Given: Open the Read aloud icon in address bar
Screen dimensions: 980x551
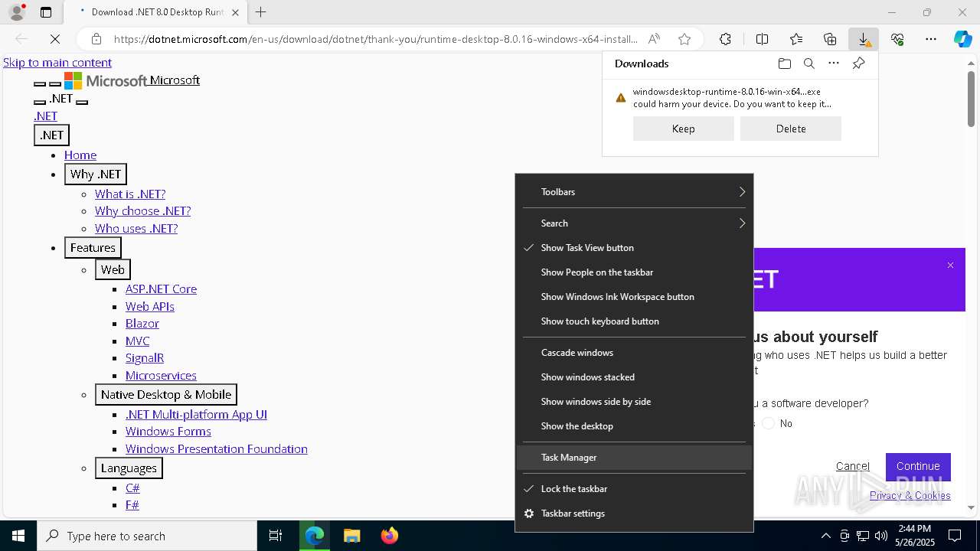Looking at the screenshot, I should [654, 39].
